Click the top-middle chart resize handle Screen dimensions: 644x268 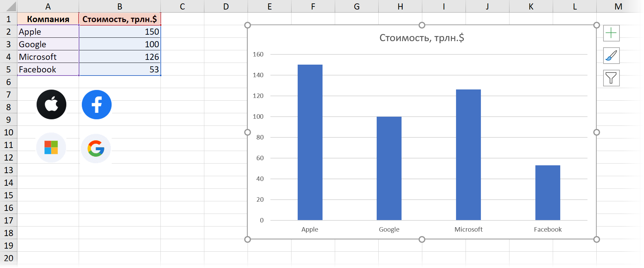click(x=422, y=25)
